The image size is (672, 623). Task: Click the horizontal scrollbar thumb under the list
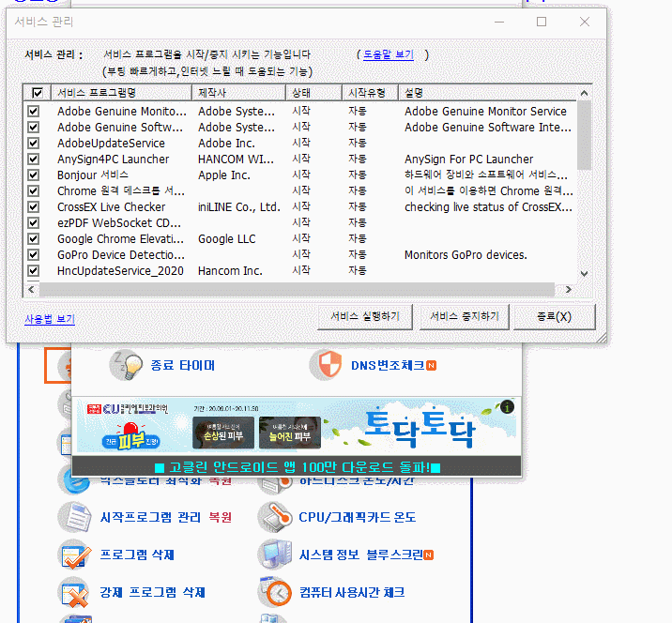coord(297,290)
